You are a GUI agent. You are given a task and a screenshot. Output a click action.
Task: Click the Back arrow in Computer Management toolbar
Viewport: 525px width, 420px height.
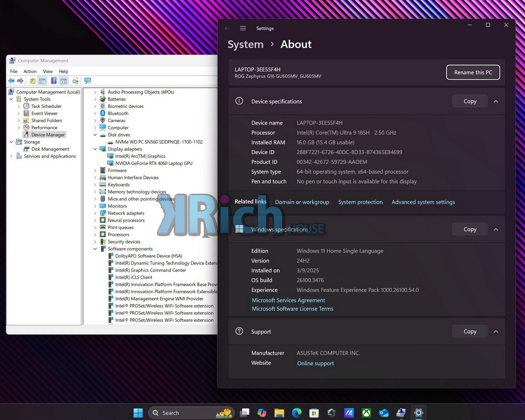coord(11,81)
